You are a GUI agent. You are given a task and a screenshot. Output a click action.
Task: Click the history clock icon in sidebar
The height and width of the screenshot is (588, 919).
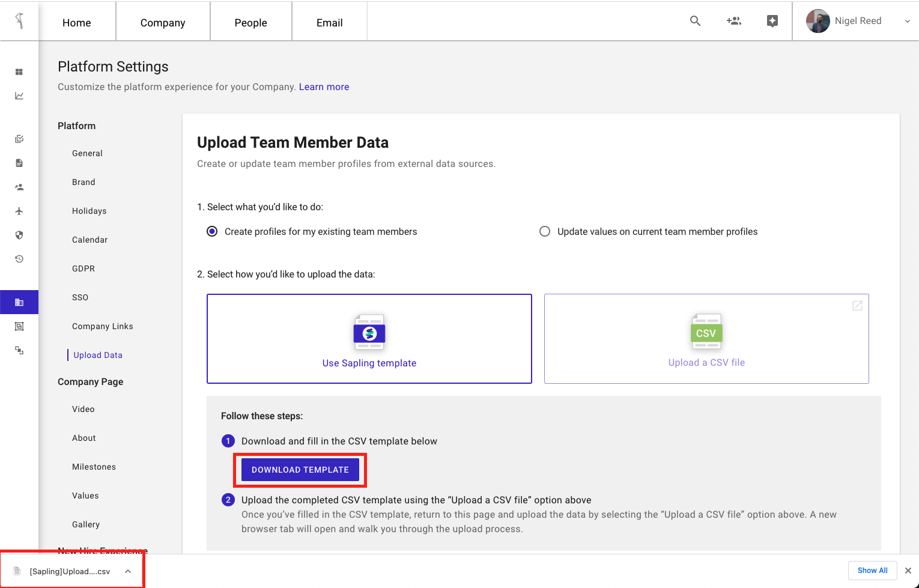click(x=19, y=259)
